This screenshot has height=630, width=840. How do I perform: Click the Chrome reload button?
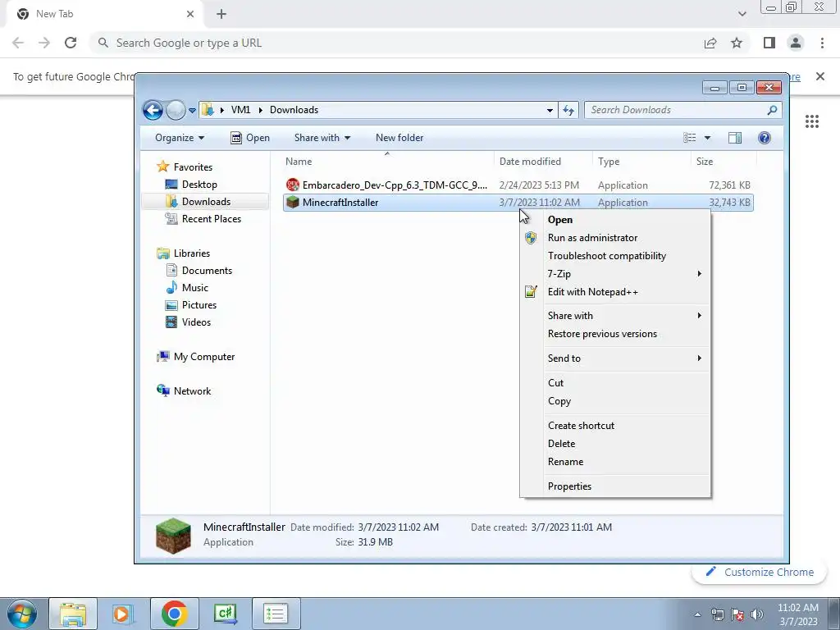[71, 43]
